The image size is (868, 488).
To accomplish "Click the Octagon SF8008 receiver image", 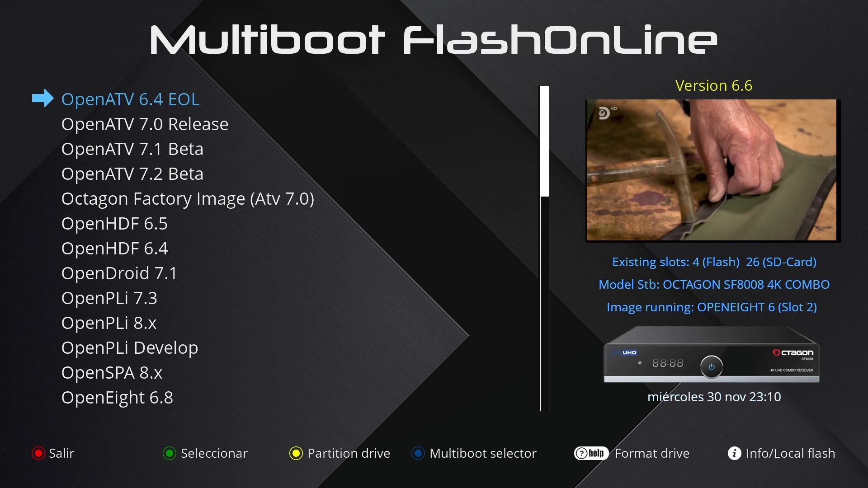I will (x=712, y=355).
